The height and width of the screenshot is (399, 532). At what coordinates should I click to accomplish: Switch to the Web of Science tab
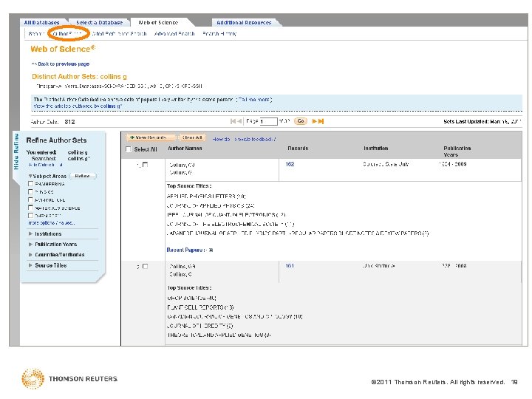(158, 22)
